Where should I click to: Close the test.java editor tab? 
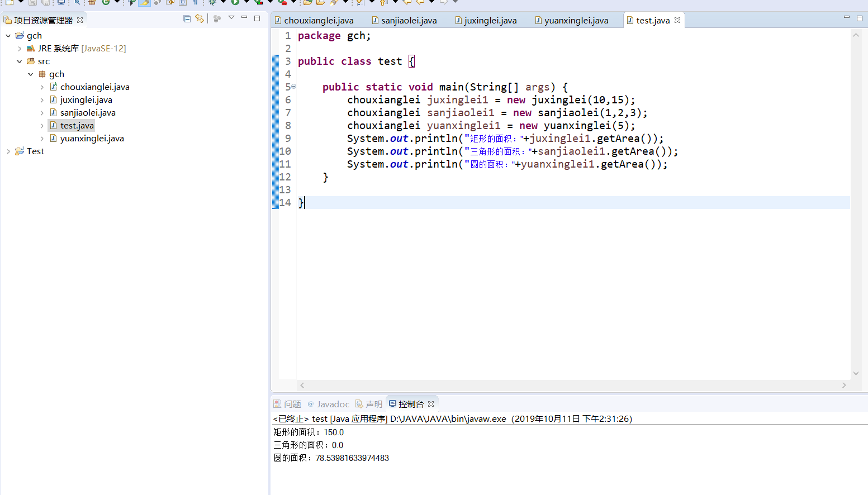(677, 20)
